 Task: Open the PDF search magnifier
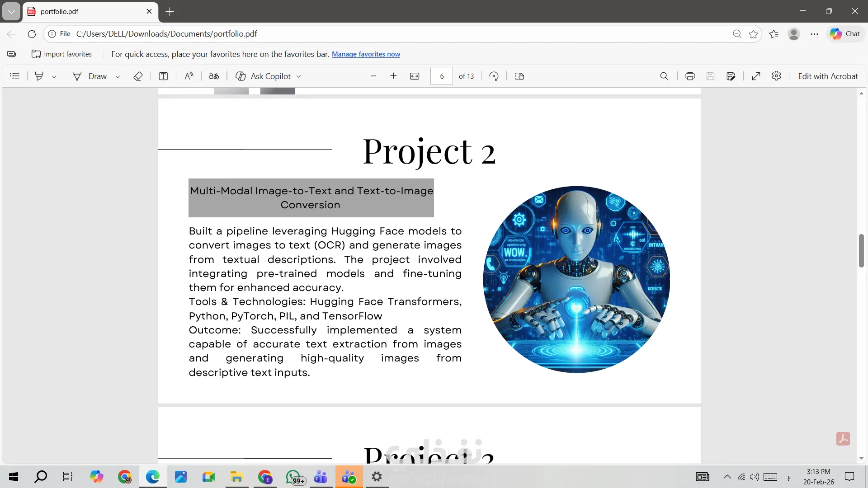point(664,76)
